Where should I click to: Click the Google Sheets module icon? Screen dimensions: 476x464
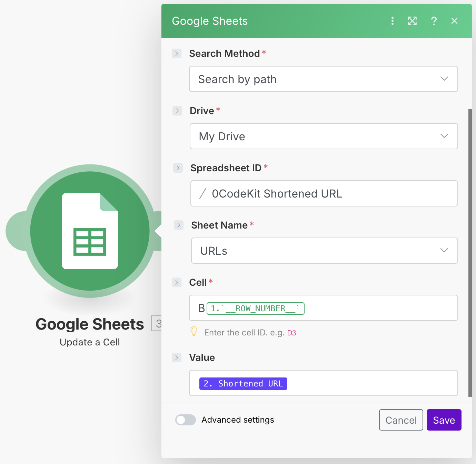coord(90,231)
